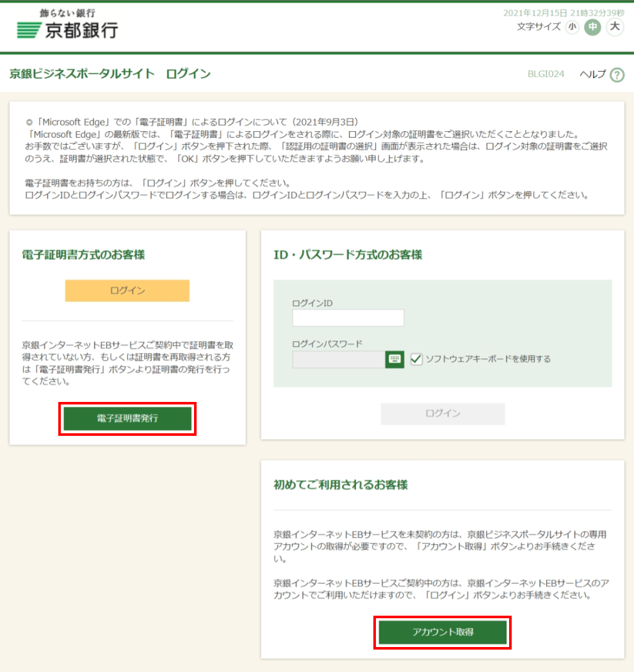
Task: Click the ヘルプ help link text
Action: (593, 74)
